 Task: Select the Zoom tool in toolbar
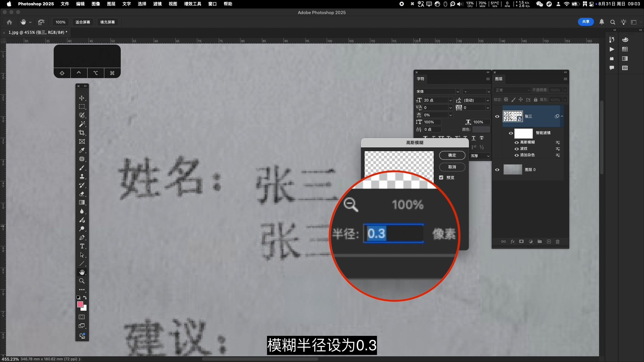[x=82, y=281]
